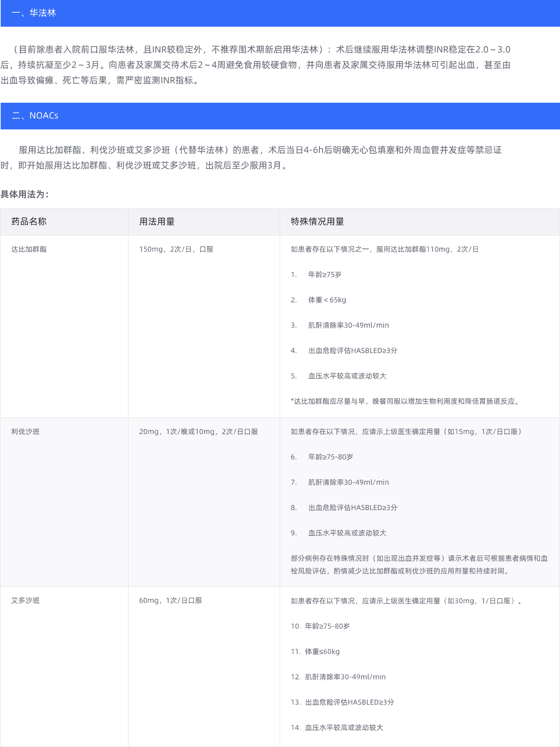Click the 利伐沙班 drug name cell
Viewport: 560px width, 747px height.
tap(25, 432)
